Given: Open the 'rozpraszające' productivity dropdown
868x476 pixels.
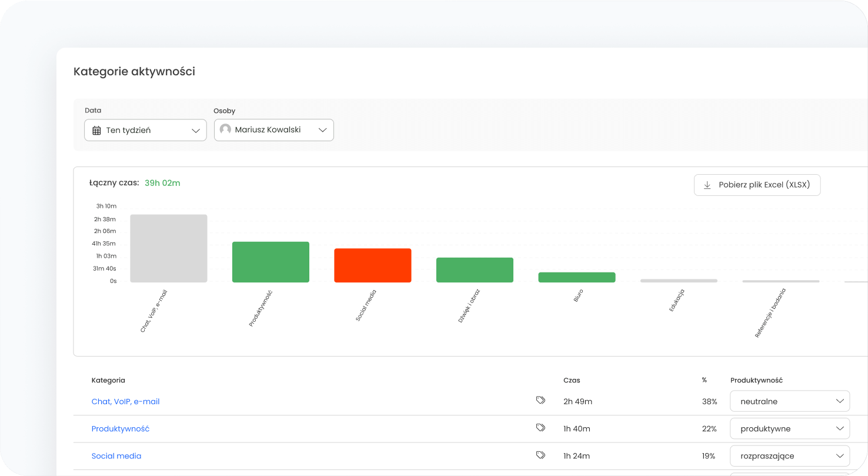Looking at the screenshot, I should click(790, 455).
